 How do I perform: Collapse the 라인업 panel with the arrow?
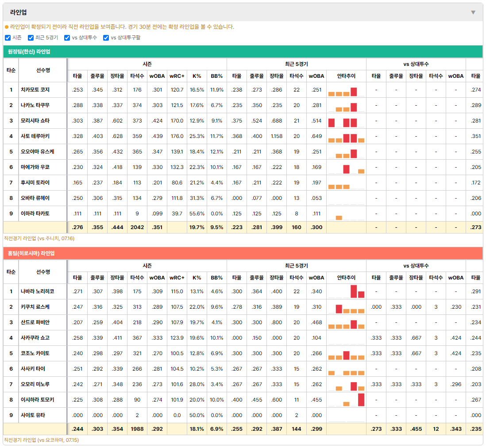point(473,12)
